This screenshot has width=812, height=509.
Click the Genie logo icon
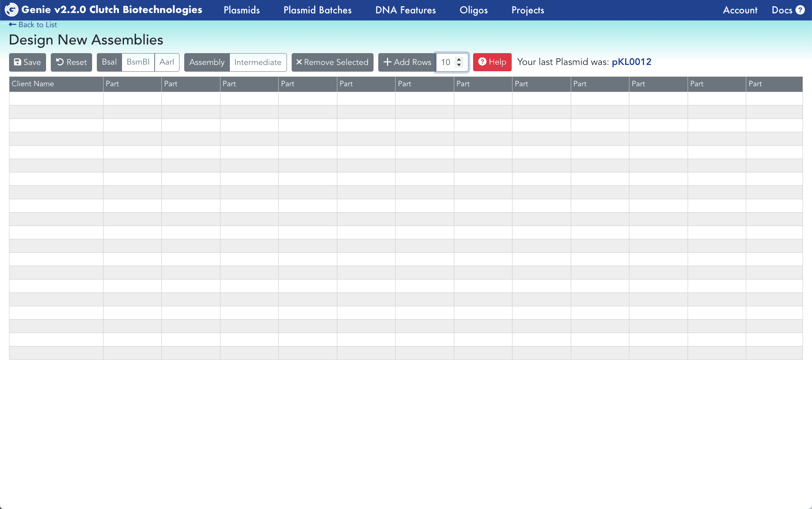coord(11,10)
